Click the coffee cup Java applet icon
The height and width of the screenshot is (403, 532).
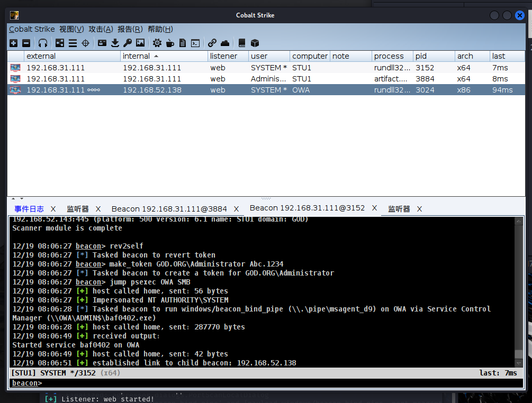170,43
